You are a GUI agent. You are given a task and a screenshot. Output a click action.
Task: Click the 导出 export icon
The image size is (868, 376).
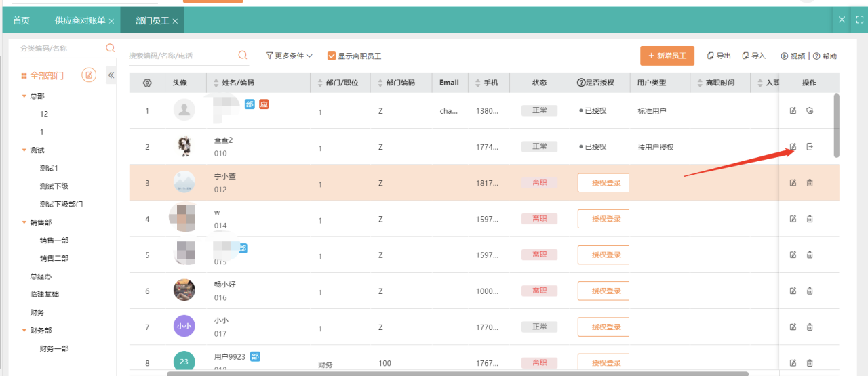click(711, 56)
